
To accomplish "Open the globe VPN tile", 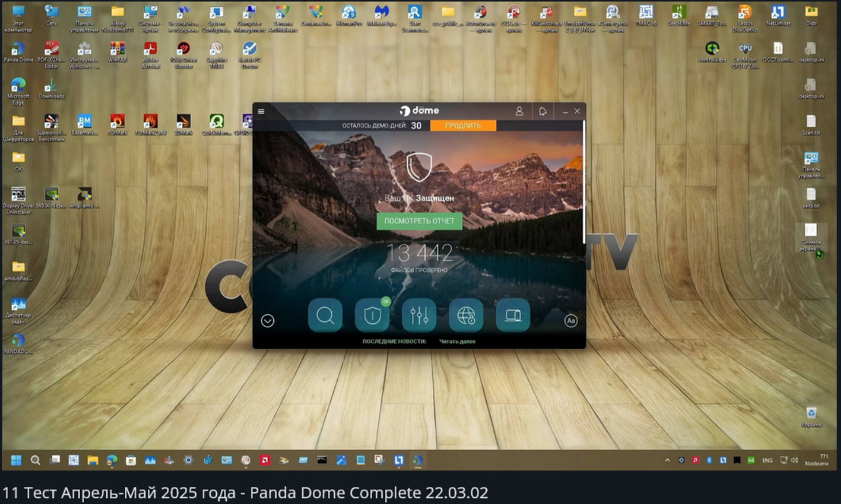I will (466, 315).
